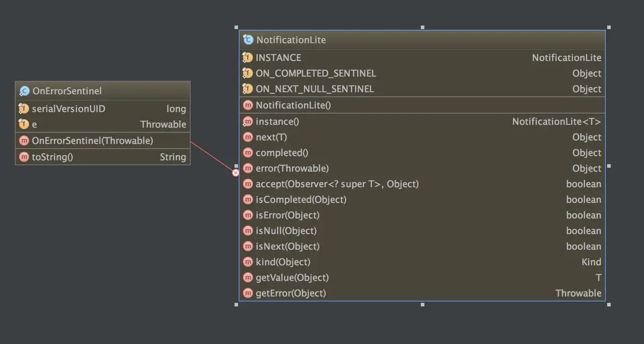Click the NotificationLite<T> return type of instance()

coord(556,122)
